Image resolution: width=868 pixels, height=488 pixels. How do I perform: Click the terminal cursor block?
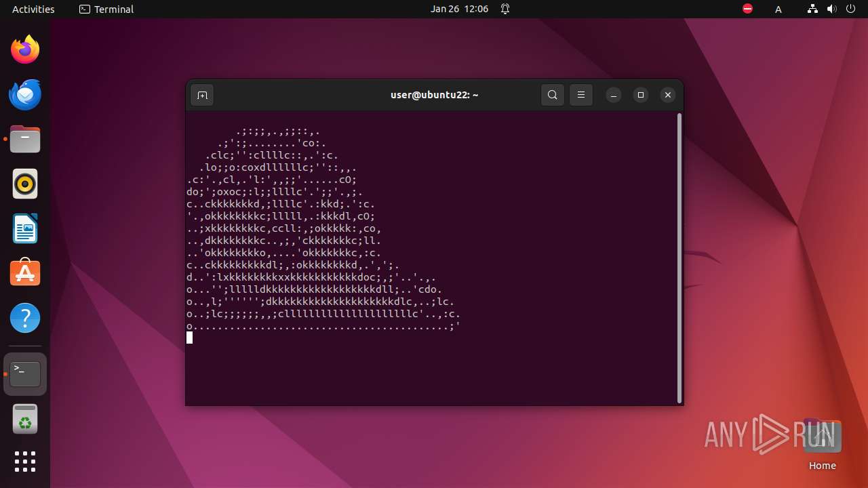190,338
